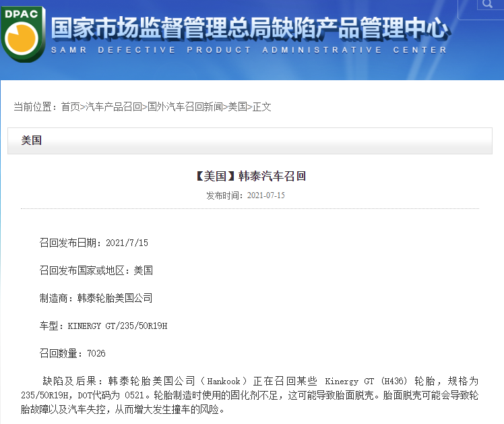
Task: Click the 车型 KINERGY GT/235/50R19H line
Action: click(103, 326)
